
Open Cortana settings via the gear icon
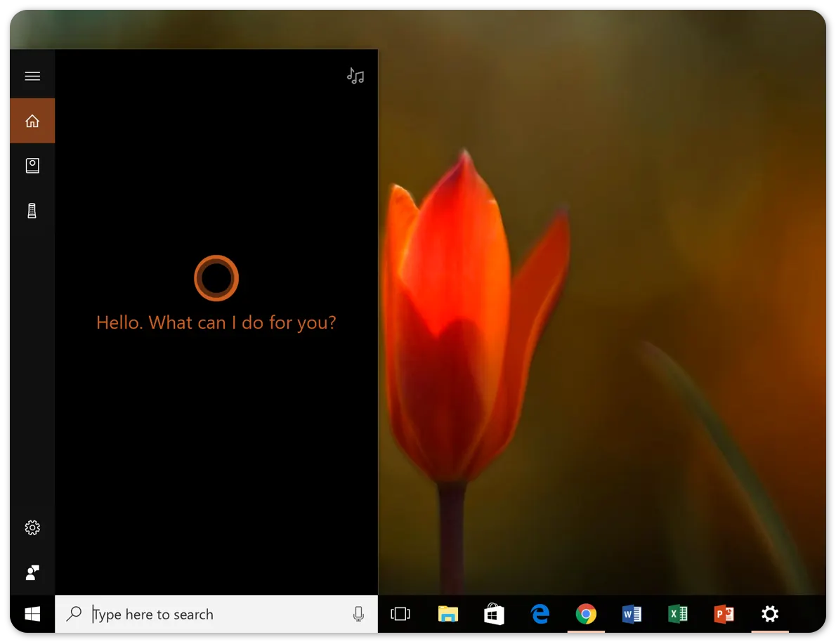pyautogui.click(x=32, y=527)
